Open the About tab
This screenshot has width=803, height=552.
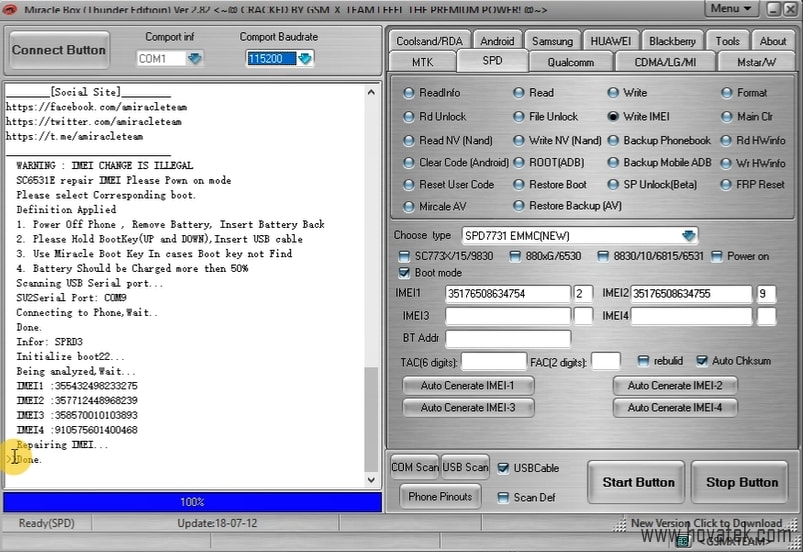point(772,41)
